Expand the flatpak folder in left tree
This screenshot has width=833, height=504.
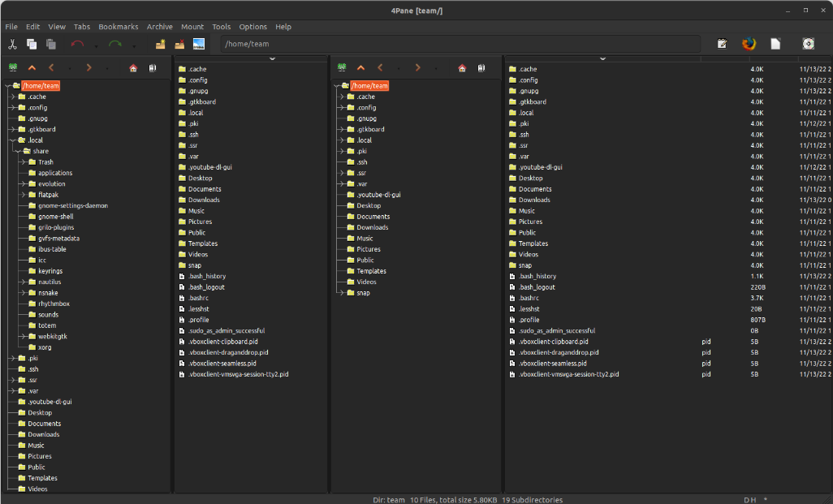coord(23,195)
